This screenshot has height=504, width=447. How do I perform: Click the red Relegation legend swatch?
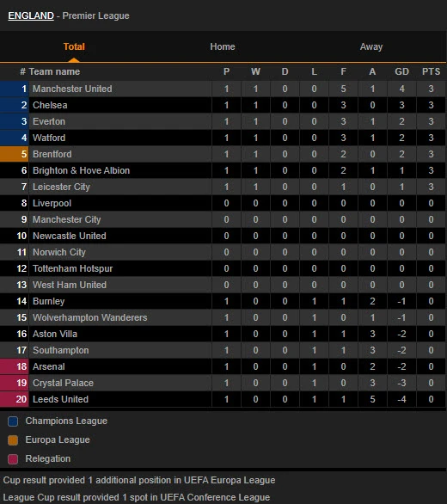point(13,459)
